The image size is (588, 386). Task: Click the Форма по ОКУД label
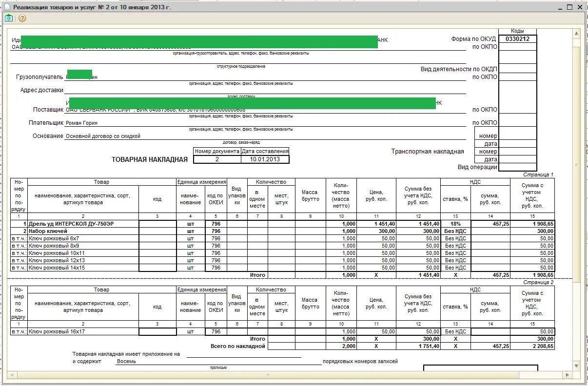(473, 39)
